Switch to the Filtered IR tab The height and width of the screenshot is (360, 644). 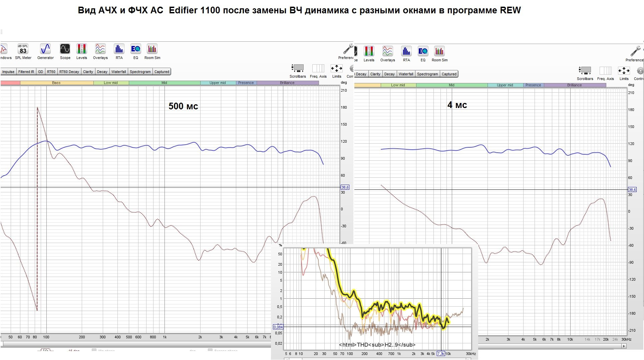(x=26, y=72)
